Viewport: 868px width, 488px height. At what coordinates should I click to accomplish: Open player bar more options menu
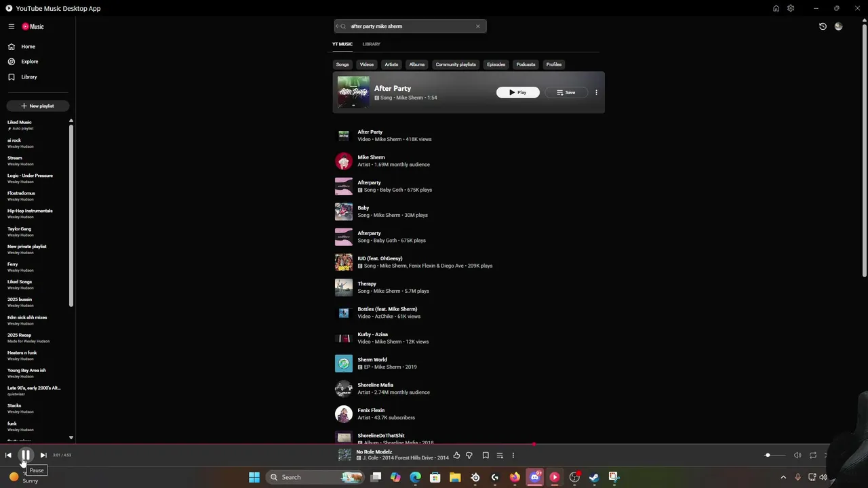[513, 455]
